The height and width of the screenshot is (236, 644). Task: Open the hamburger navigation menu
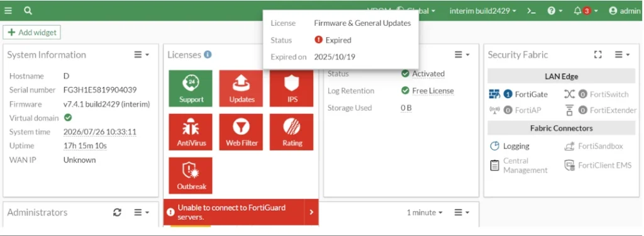pyautogui.click(x=8, y=11)
